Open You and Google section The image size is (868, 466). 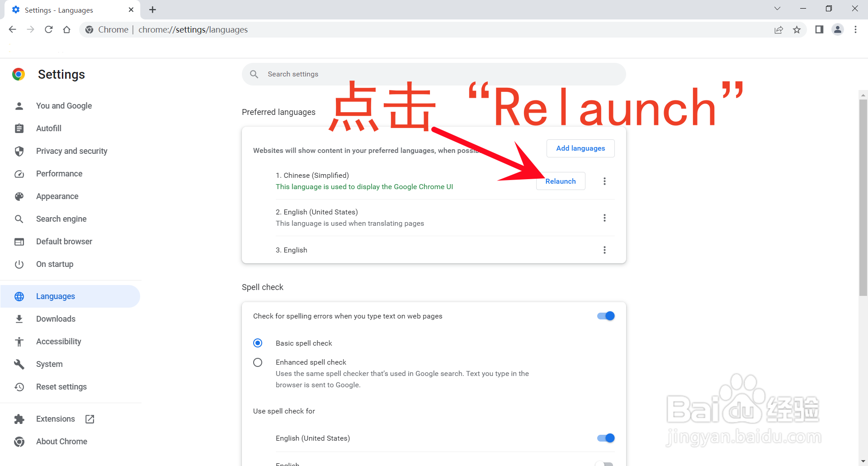point(70,106)
